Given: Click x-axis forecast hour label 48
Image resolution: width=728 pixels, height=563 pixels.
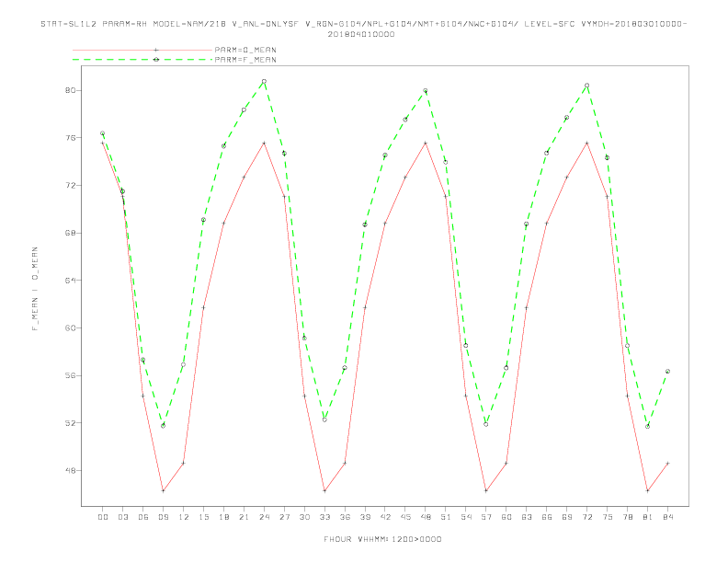Looking at the screenshot, I should pyautogui.click(x=426, y=517).
